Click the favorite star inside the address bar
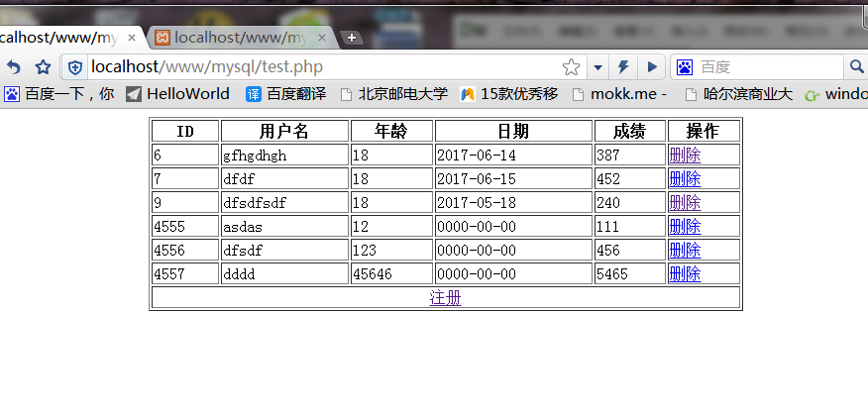This screenshot has width=868, height=419. [x=571, y=67]
